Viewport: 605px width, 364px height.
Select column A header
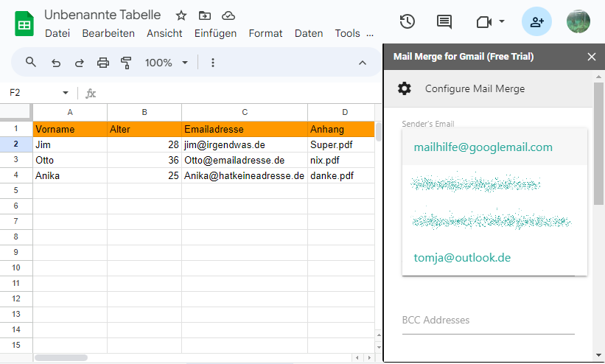[70, 112]
